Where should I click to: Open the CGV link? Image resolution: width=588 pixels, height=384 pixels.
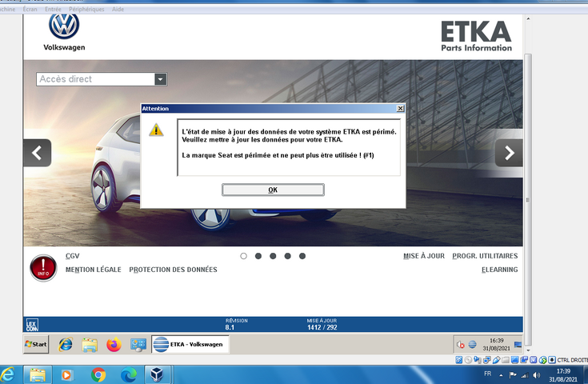[72, 256]
